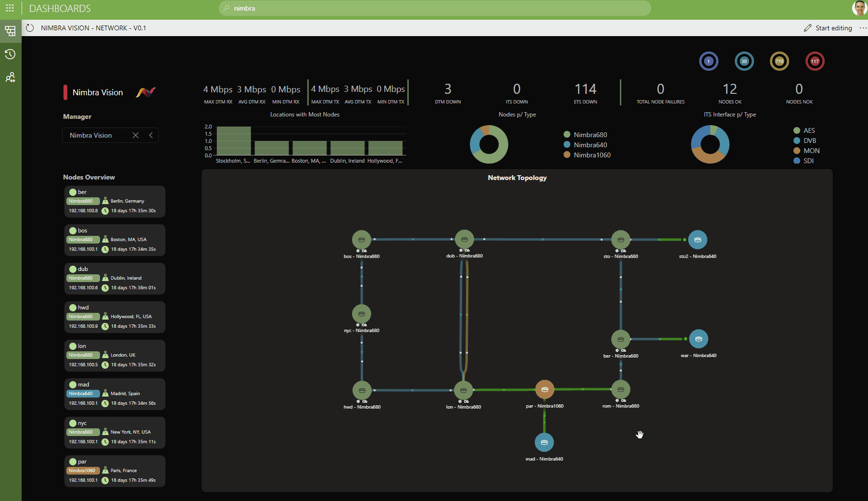The image size is (868, 501).
Task: Toggle Nimbra640 legend entry
Action: tap(585, 145)
